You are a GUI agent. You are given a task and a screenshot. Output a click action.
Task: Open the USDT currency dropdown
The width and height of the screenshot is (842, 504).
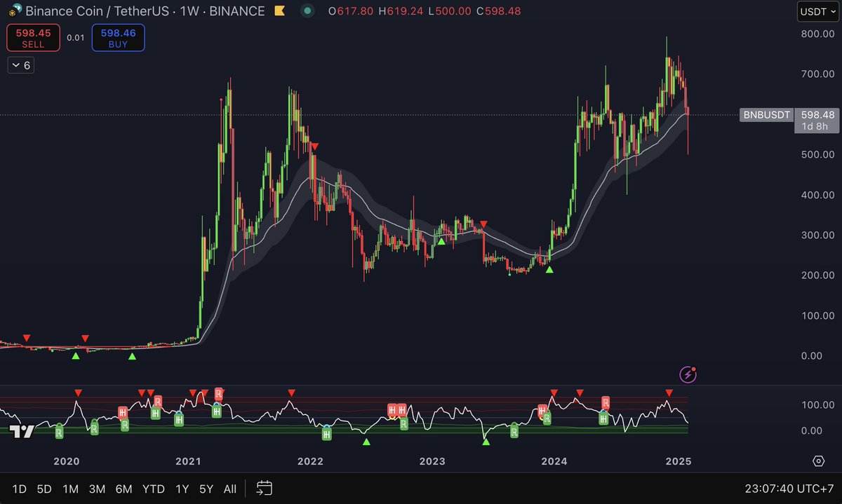[x=817, y=11]
